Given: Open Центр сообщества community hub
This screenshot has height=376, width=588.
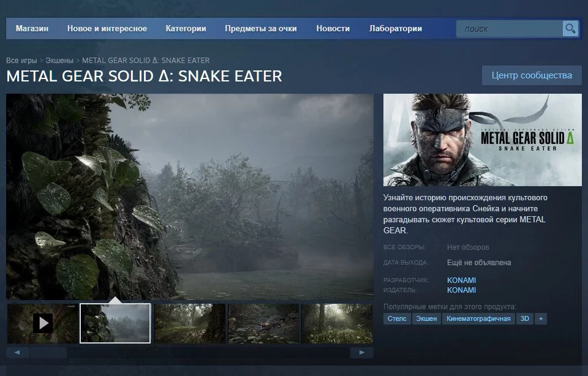Looking at the screenshot, I should [x=532, y=75].
